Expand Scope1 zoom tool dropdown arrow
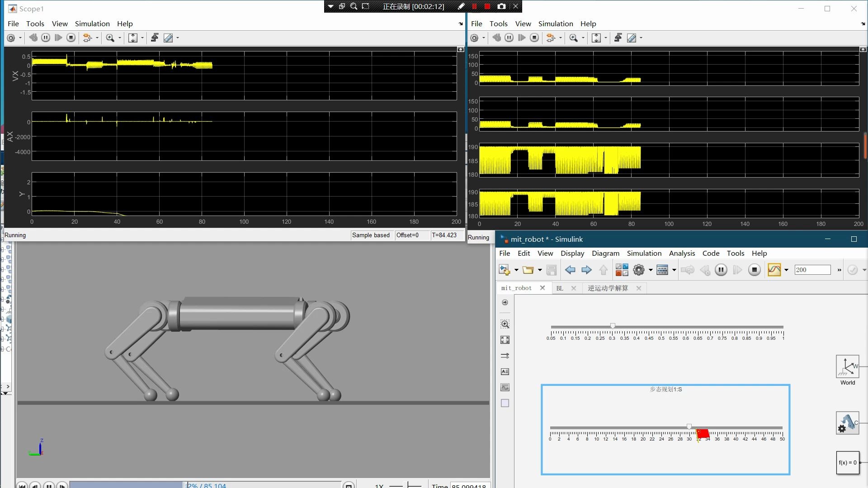The height and width of the screenshot is (488, 868). (x=120, y=38)
